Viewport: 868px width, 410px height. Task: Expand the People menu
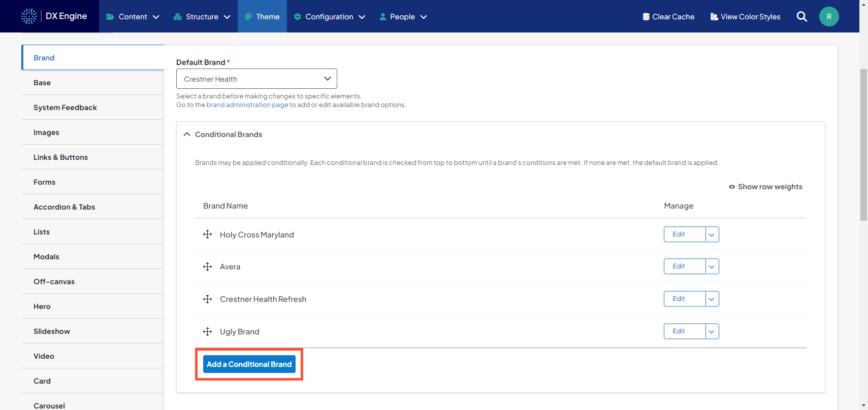(x=403, y=17)
